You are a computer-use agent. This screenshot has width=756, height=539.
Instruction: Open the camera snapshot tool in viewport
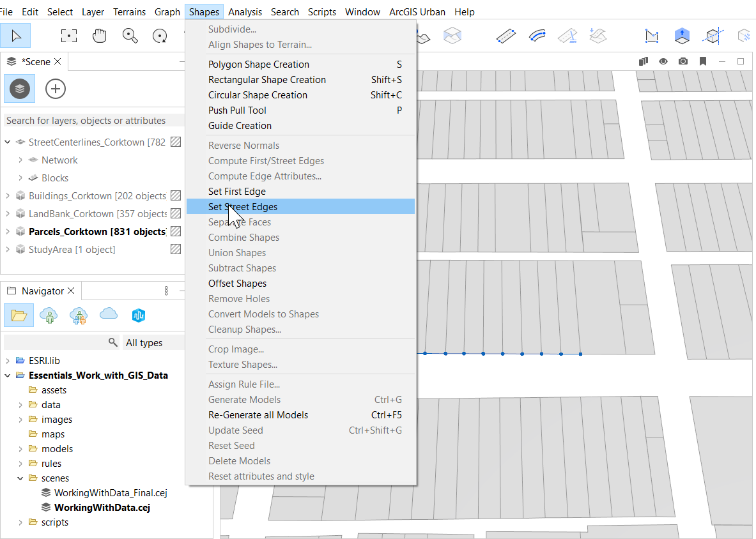coord(683,61)
